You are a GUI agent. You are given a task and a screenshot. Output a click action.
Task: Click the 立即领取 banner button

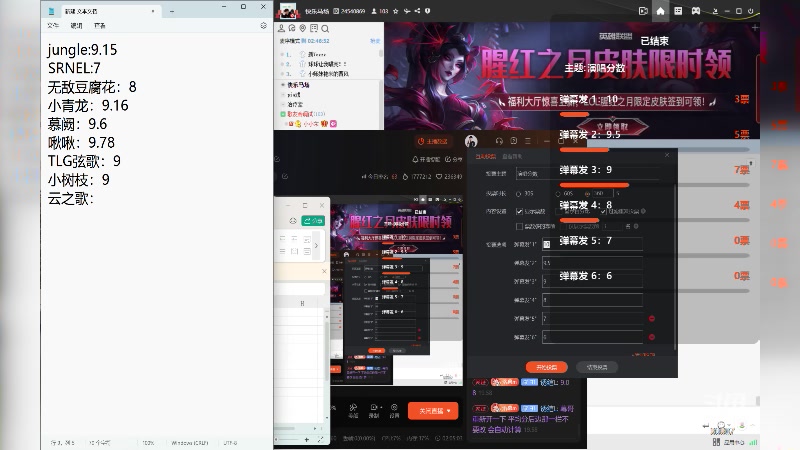tap(612, 127)
